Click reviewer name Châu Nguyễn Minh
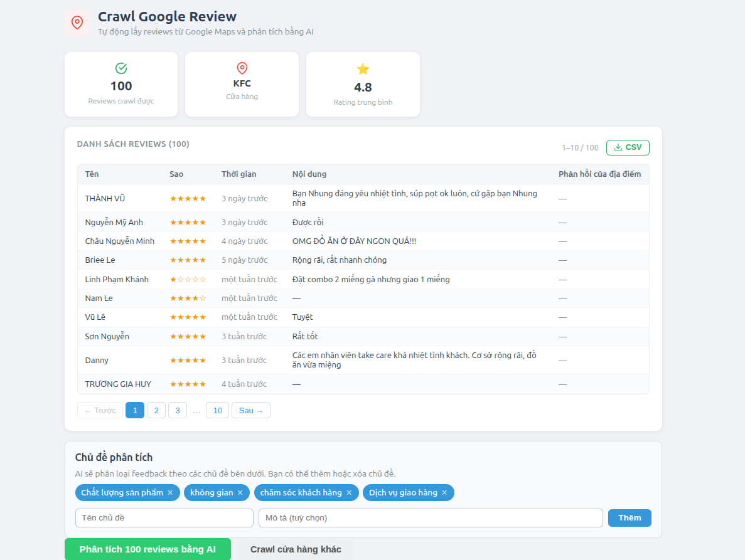 click(120, 241)
